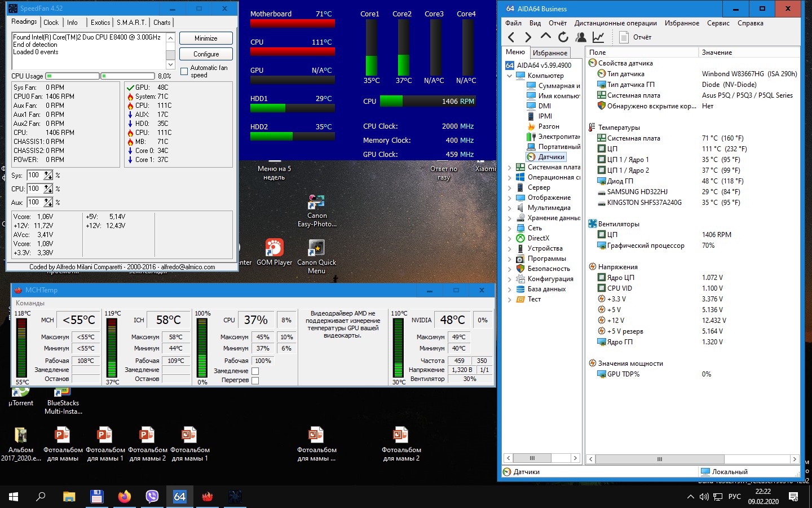Open the taskbar search icon
The height and width of the screenshot is (508, 812).
(x=41, y=497)
